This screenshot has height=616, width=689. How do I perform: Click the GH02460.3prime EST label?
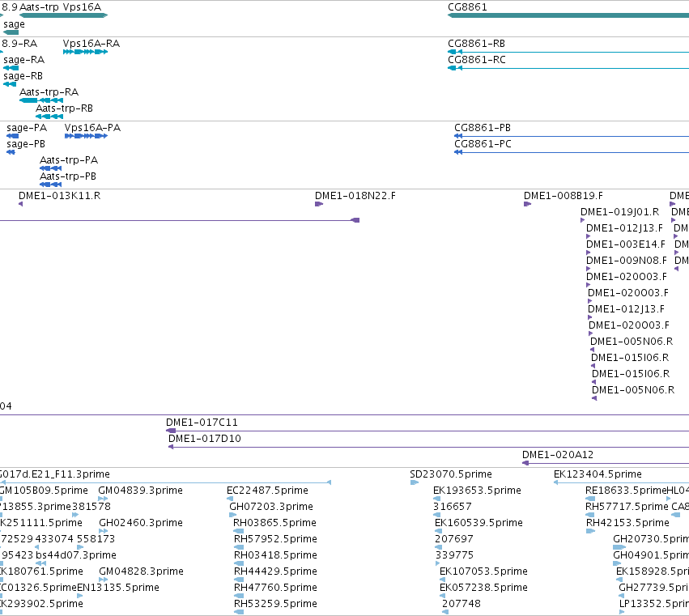(x=141, y=523)
